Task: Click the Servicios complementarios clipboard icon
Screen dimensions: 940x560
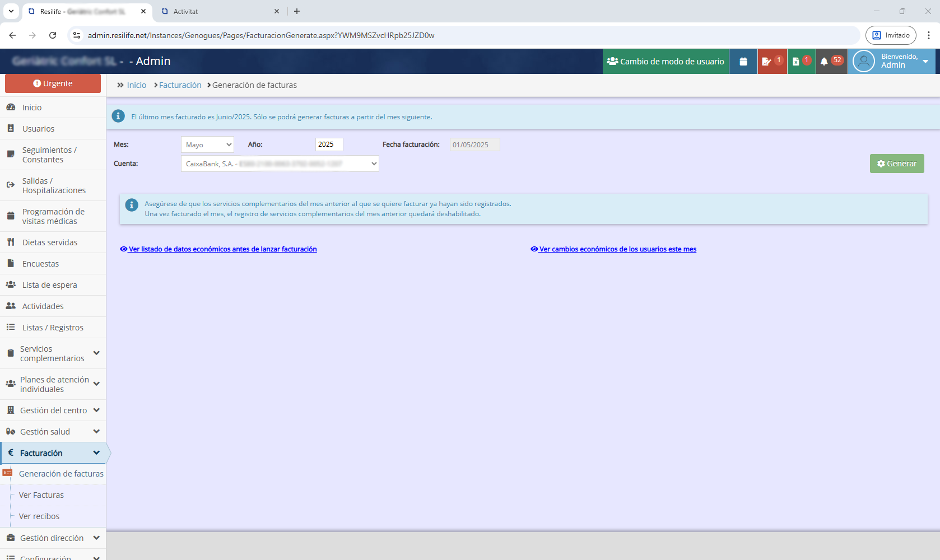Action: tap(11, 353)
